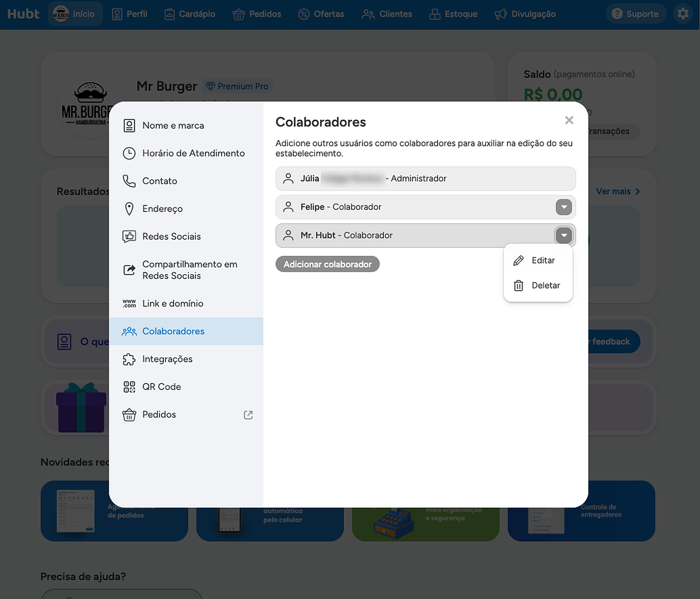Open Clientes in the top navigation

pyautogui.click(x=387, y=14)
